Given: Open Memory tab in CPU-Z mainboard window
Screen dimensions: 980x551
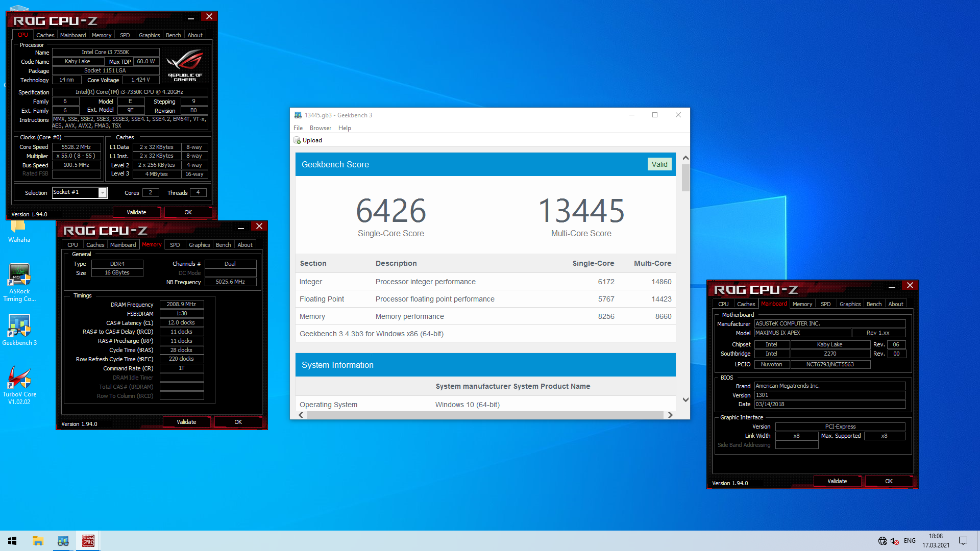Looking at the screenshot, I should 802,304.
